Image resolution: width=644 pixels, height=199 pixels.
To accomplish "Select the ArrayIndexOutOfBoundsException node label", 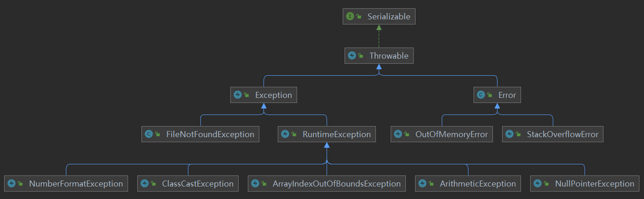I will pyautogui.click(x=336, y=183).
